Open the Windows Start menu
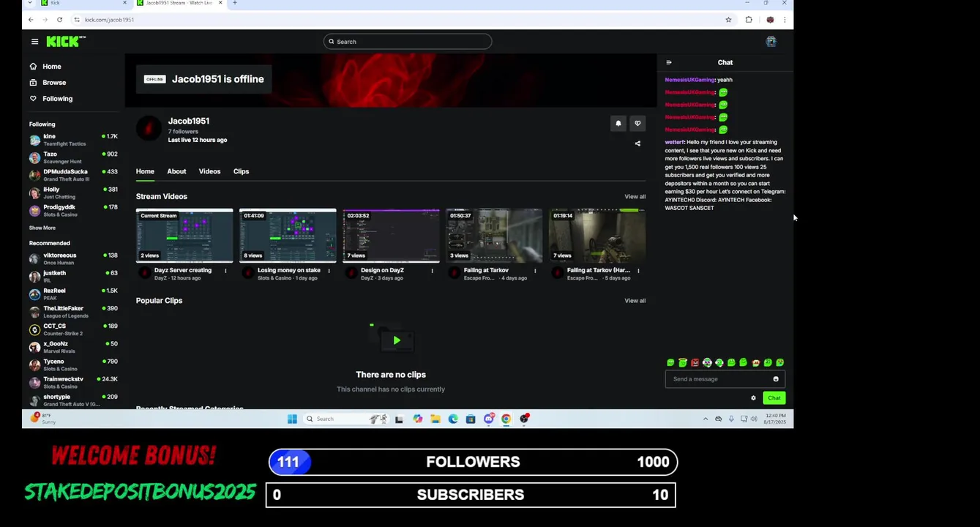This screenshot has width=980, height=527. pos(292,419)
